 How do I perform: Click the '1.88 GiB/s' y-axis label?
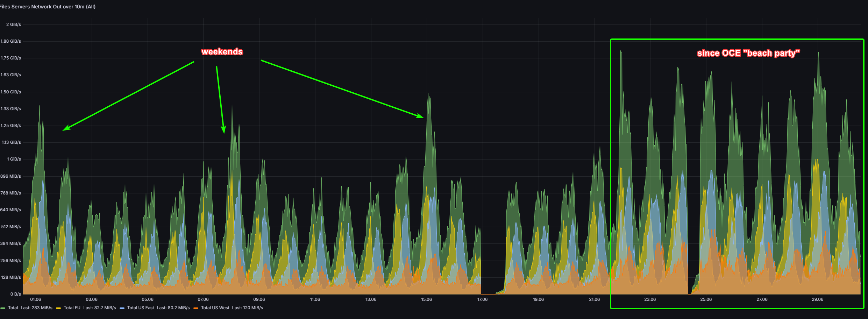pos(11,41)
